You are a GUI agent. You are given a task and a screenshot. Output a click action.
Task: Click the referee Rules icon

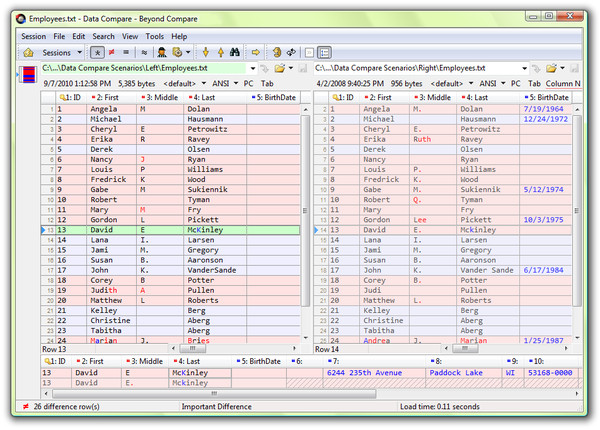point(161,52)
